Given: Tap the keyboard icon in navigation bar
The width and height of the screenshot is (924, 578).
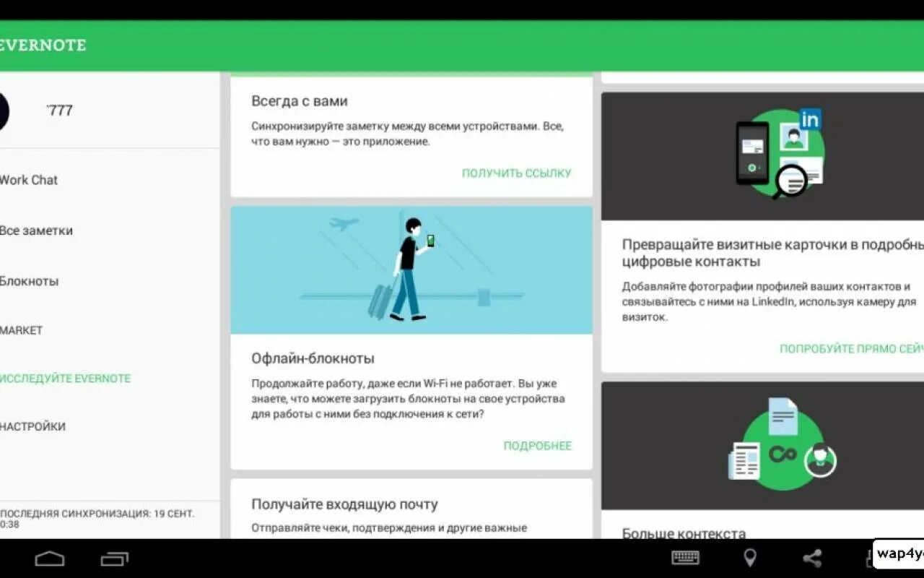Looking at the screenshot, I should click(x=685, y=558).
